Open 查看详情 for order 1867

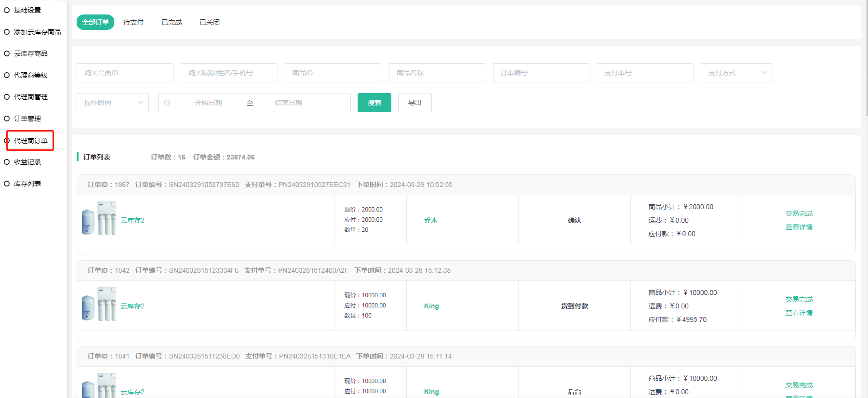(799, 227)
